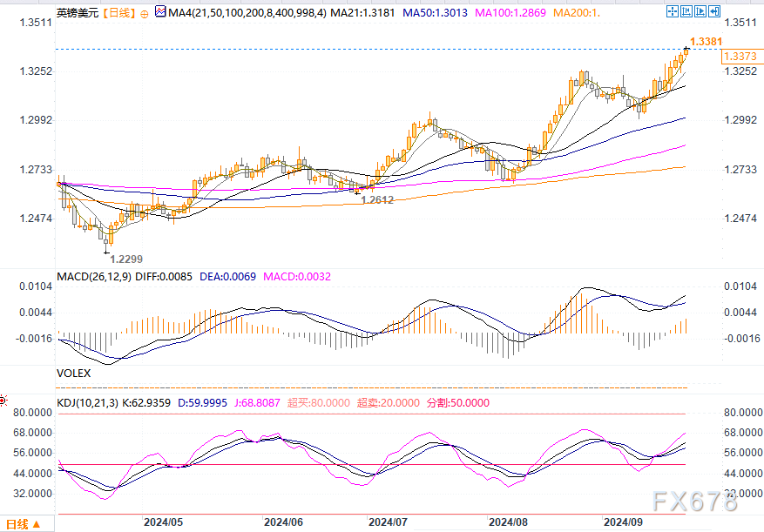Screen dimensions: 764x532
Task: Select the VOLEX indicator panel label
Action: pos(74,372)
